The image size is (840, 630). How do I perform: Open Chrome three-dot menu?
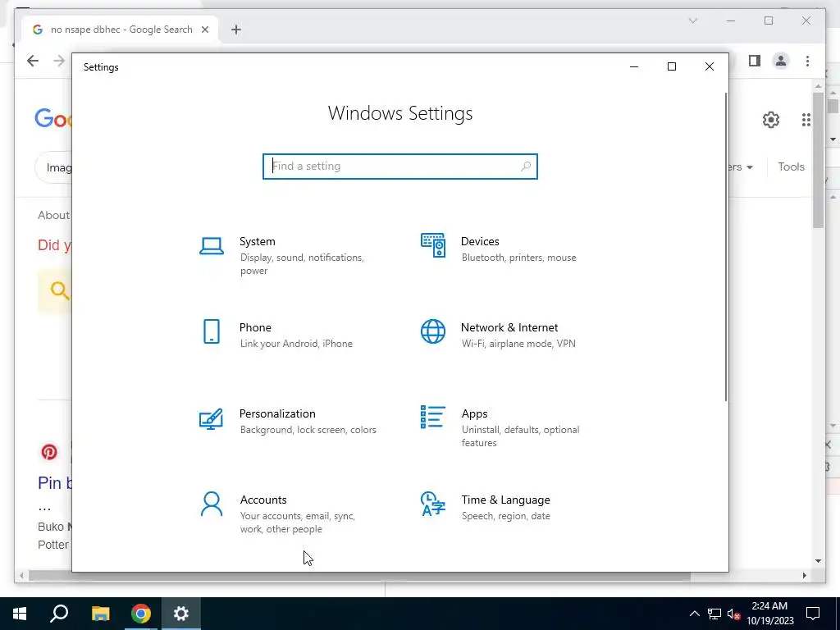[x=807, y=61]
